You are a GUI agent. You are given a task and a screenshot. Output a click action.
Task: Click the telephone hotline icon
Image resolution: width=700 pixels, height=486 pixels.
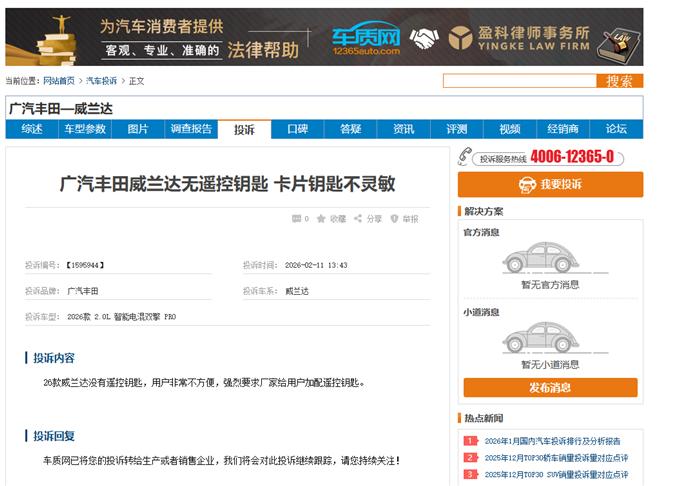tap(465, 157)
